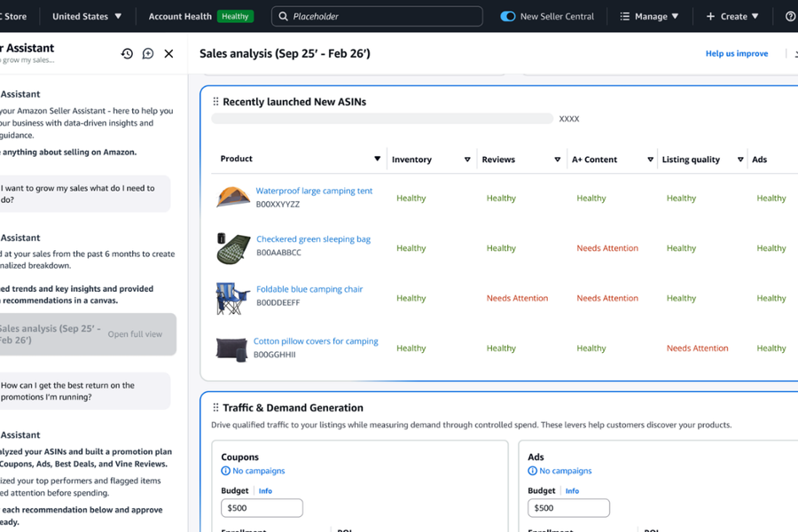
Task: Click the Ads no campaigns info icon
Action: pyautogui.click(x=532, y=471)
